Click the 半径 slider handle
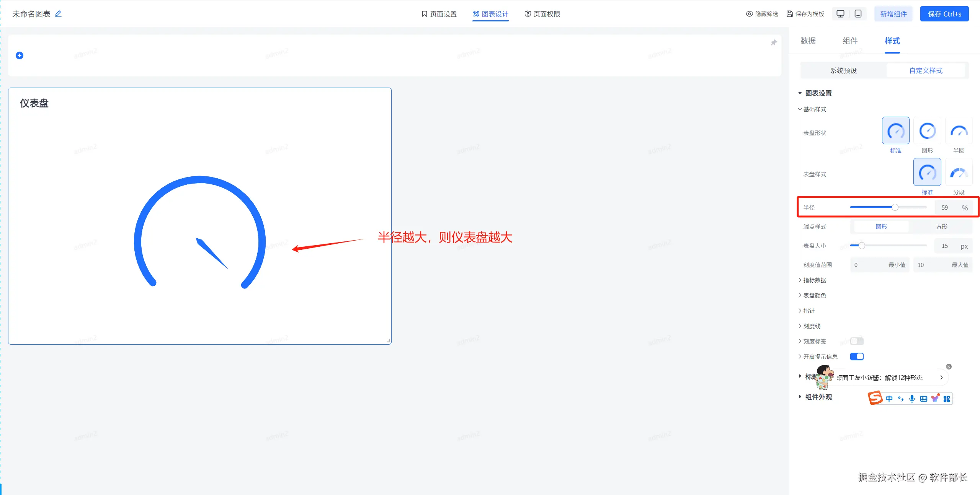980x495 pixels. (x=895, y=207)
